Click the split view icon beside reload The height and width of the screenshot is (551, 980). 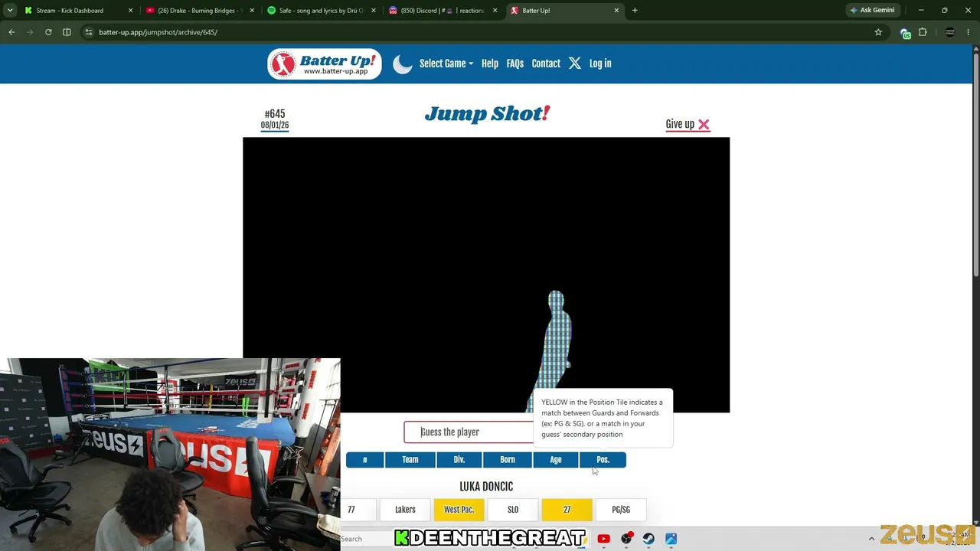(67, 32)
